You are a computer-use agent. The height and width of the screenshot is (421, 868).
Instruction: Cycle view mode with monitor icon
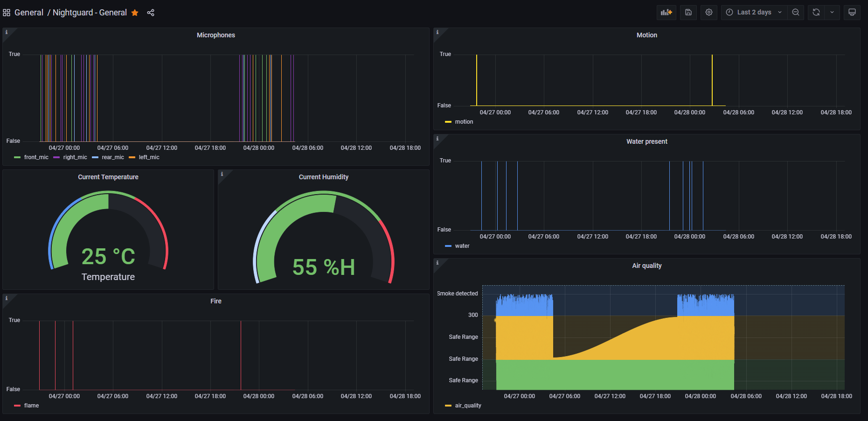(852, 13)
